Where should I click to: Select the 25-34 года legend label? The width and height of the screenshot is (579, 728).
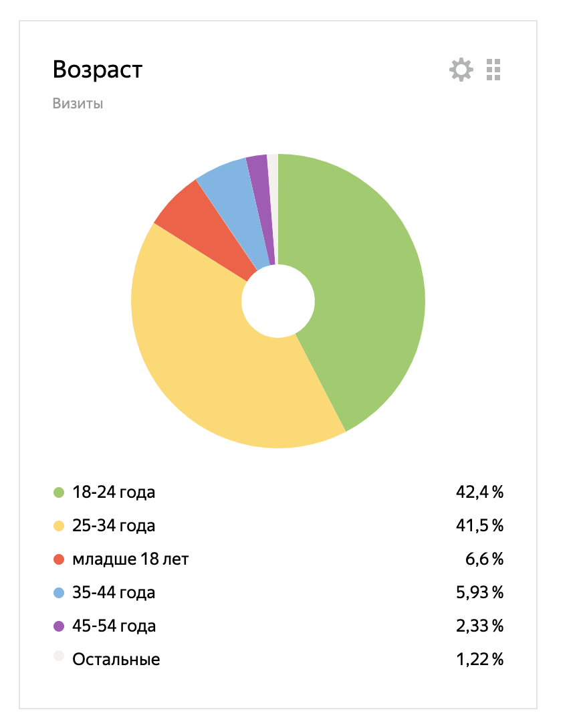pos(114,526)
